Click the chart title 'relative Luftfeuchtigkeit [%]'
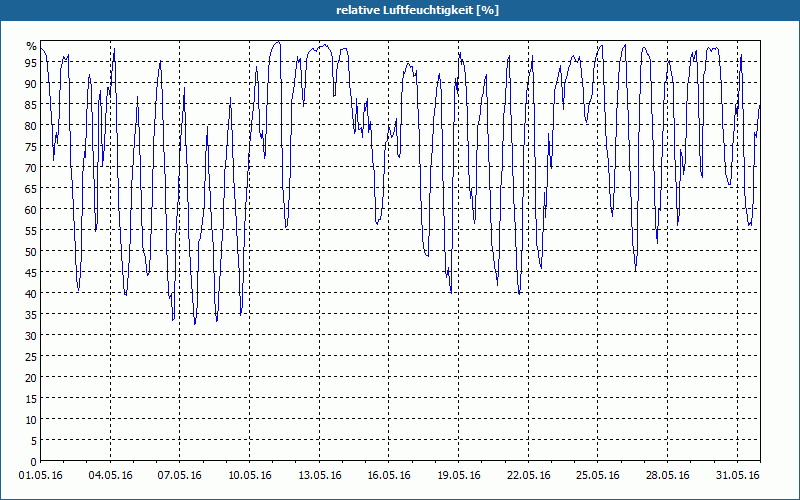 click(417, 10)
